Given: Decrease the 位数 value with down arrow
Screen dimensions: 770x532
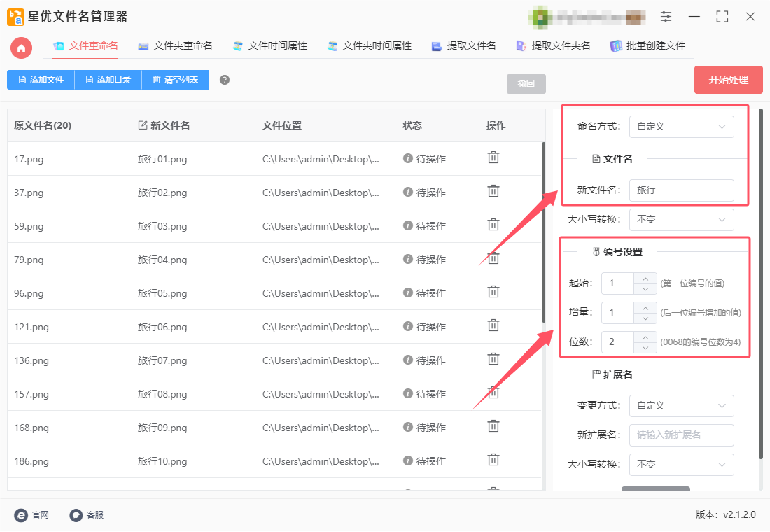Looking at the screenshot, I should 645,348.
